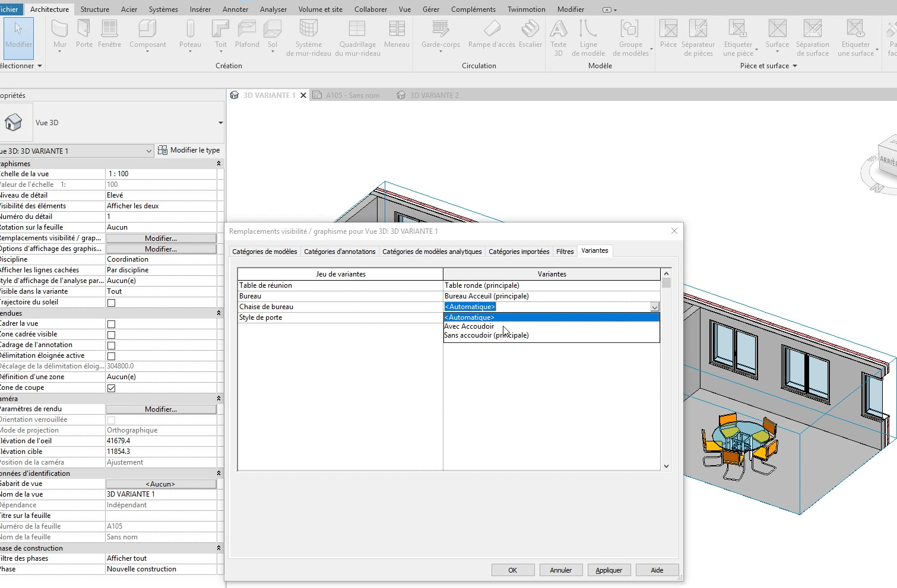Open the Annoter ribbon tab

[x=235, y=9]
